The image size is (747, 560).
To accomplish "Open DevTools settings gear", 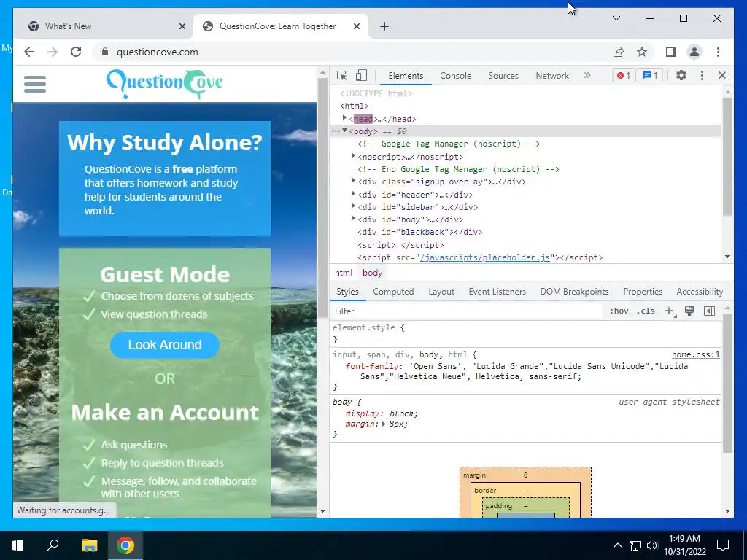I will 681,75.
